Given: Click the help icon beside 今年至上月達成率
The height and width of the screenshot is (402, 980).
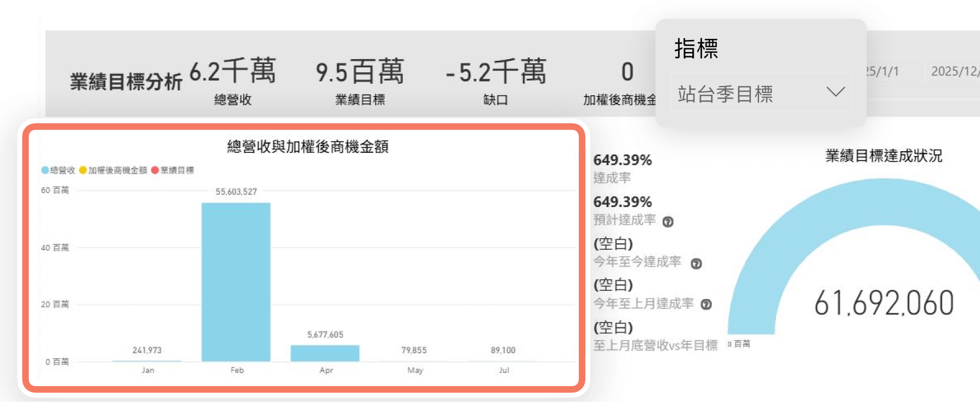Looking at the screenshot, I should coord(707,305).
